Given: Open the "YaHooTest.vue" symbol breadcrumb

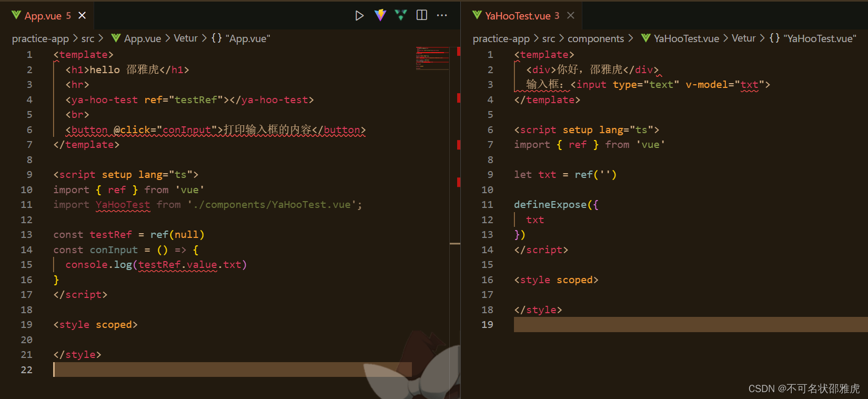Looking at the screenshot, I should (x=813, y=38).
